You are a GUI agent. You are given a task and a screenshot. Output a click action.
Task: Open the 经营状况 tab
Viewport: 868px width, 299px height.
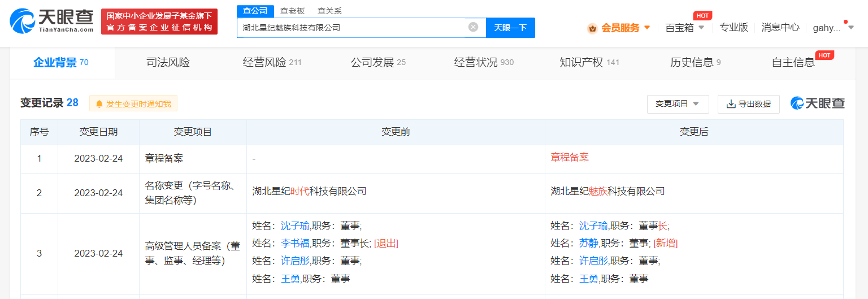click(484, 63)
